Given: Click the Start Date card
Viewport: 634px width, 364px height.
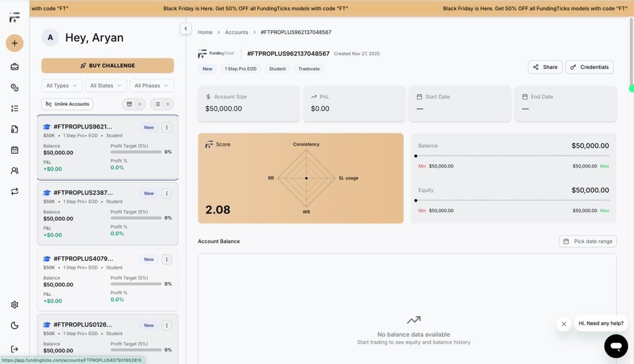Looking at the screenshot, I should pyautogui.click(x=460, y=104).
